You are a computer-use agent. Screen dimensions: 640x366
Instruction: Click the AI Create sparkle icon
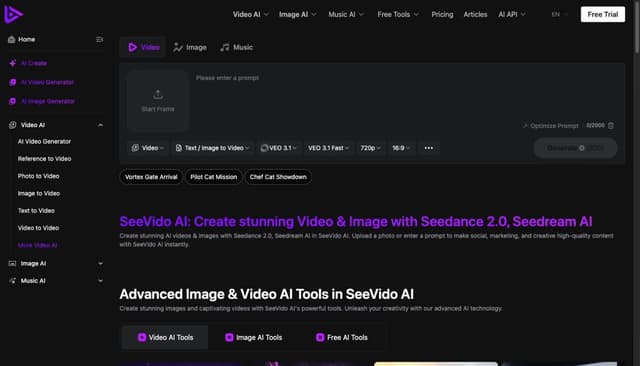click(x=13, y=63)
